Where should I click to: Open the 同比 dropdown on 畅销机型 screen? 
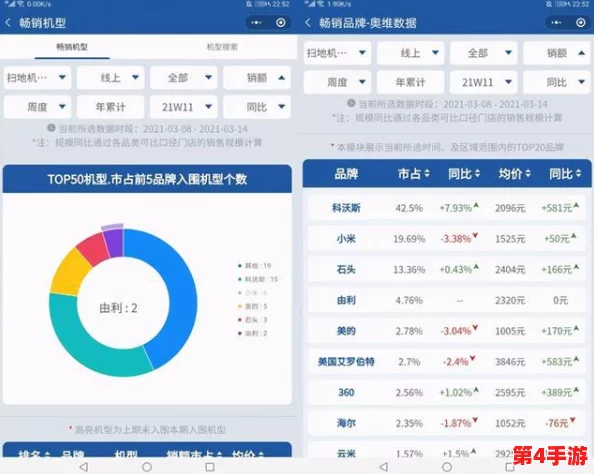click(x=257, y=107)
